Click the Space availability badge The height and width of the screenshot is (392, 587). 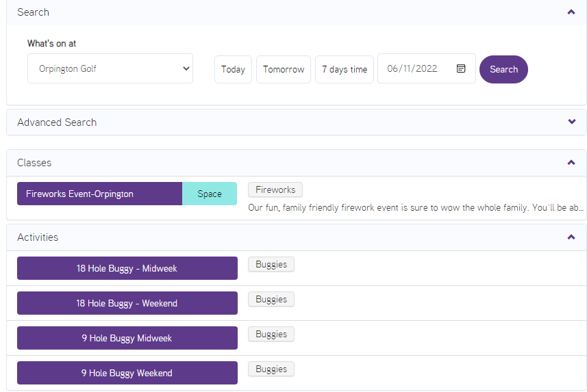coord(210,194)
